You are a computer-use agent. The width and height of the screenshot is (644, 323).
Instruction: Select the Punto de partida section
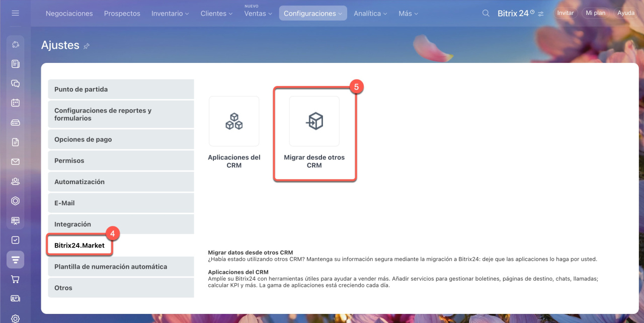[121, 89]
